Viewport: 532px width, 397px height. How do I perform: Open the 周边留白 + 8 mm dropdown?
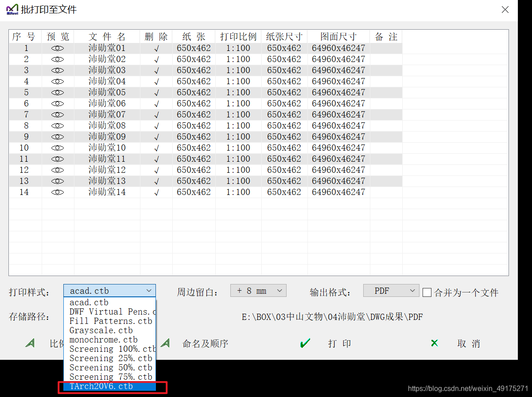(x=258, y=291)
